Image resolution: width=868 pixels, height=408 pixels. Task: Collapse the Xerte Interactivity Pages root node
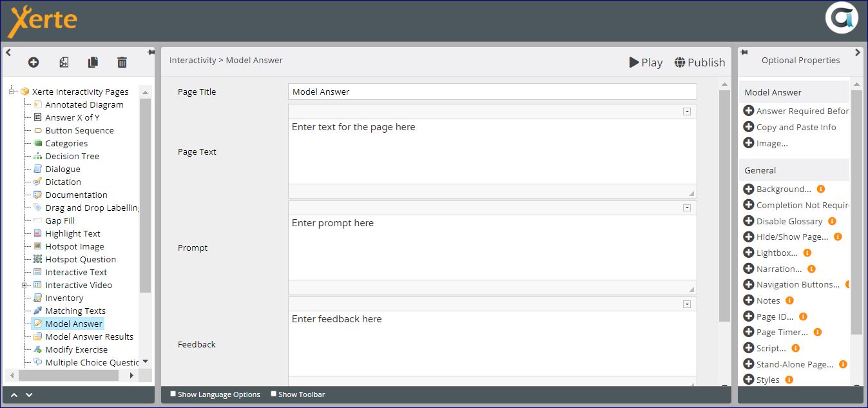pyautogui.click(x=12, y=92)
